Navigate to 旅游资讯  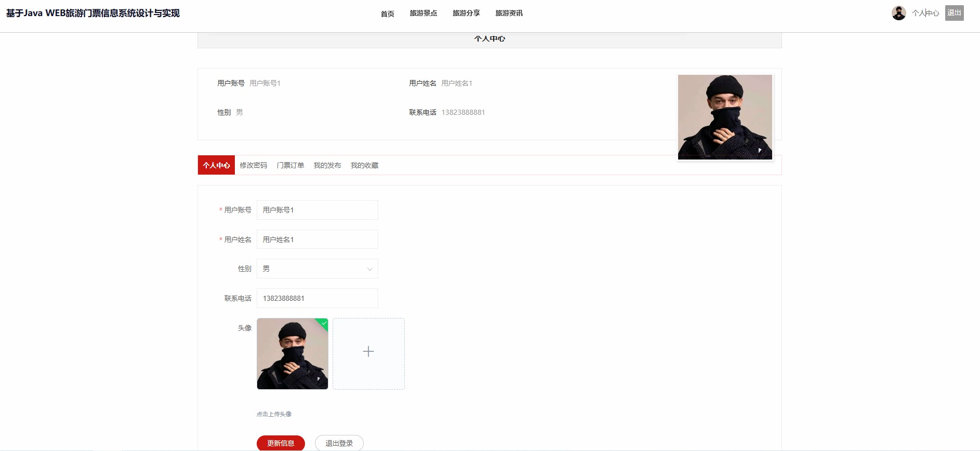click(509, 14)
